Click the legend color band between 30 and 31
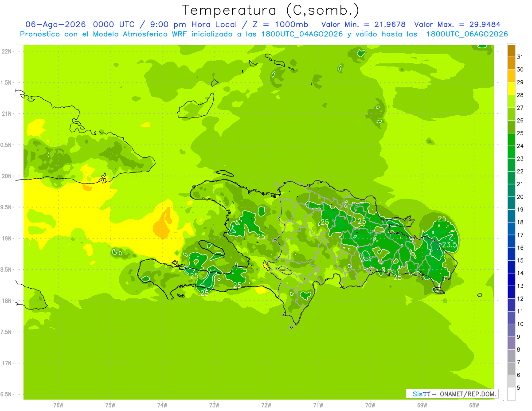Image resolution: width=532 pixels, height=411 pixels. click(511, 63)
